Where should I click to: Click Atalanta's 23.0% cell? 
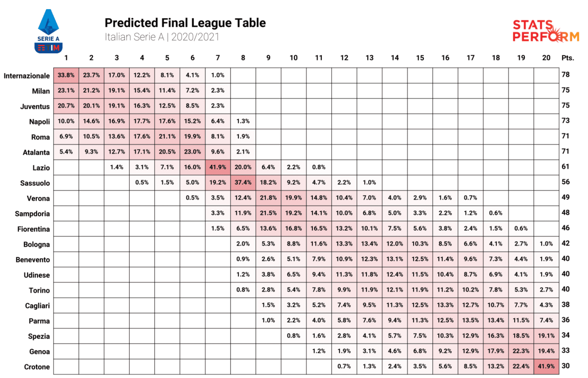[193, 152]
